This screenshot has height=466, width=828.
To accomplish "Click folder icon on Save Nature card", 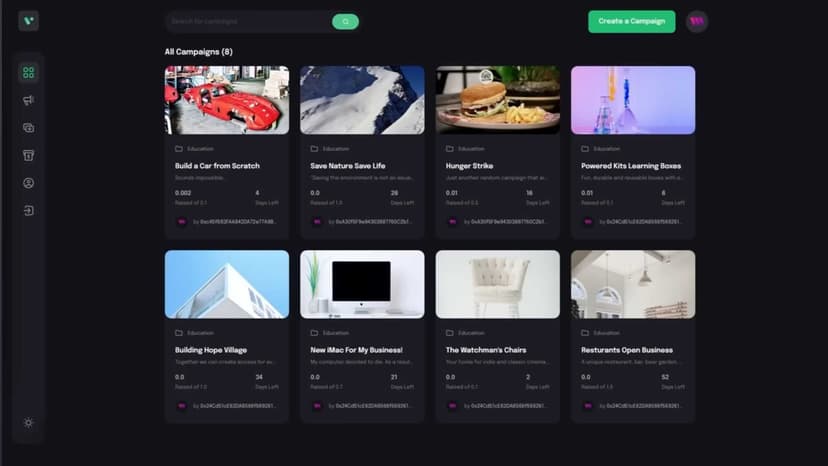I will coord(314,149).
